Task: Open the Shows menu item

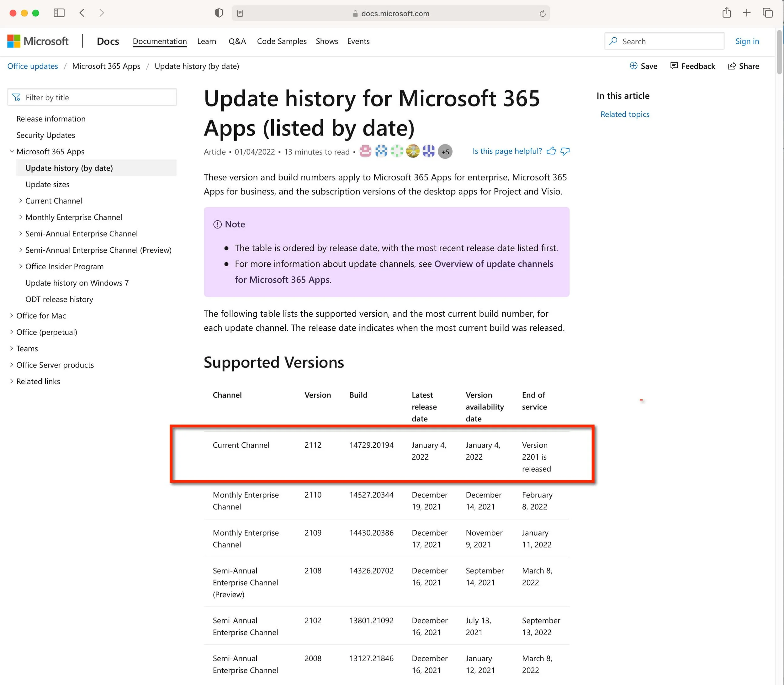Action: [327, 41]
